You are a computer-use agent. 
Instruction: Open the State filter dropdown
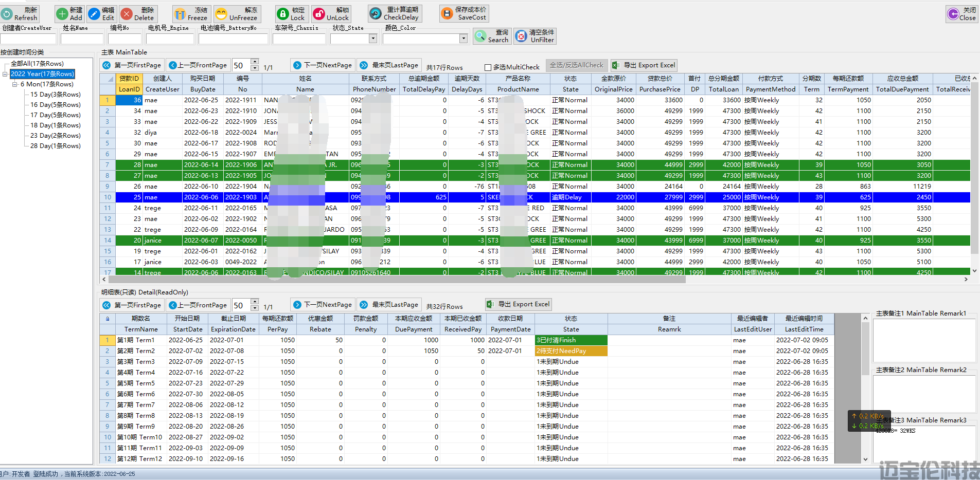click(373, 39)
